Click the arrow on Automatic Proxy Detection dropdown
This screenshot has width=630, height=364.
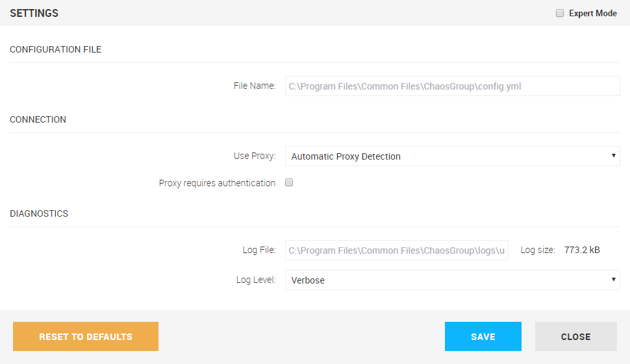[614, 156]
